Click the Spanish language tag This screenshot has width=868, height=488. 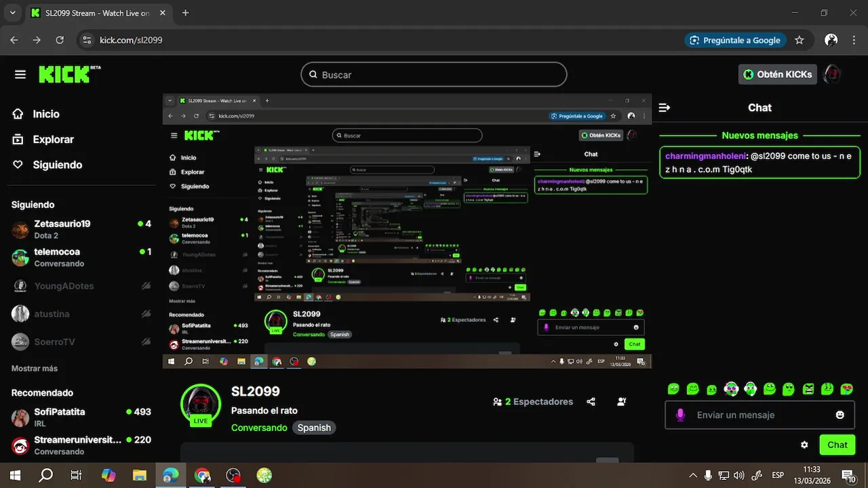tap(314, 428)
